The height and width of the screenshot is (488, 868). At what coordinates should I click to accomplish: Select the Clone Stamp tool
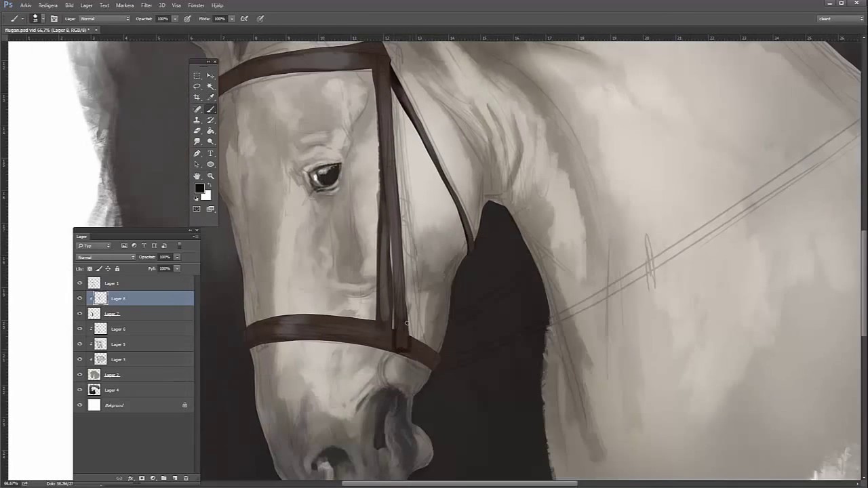coord(197,120)
